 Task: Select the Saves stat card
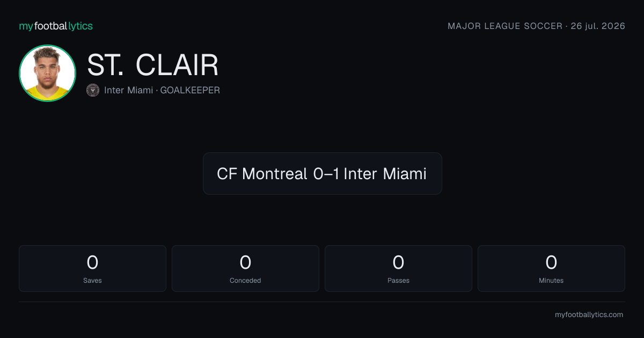[92, 268]
